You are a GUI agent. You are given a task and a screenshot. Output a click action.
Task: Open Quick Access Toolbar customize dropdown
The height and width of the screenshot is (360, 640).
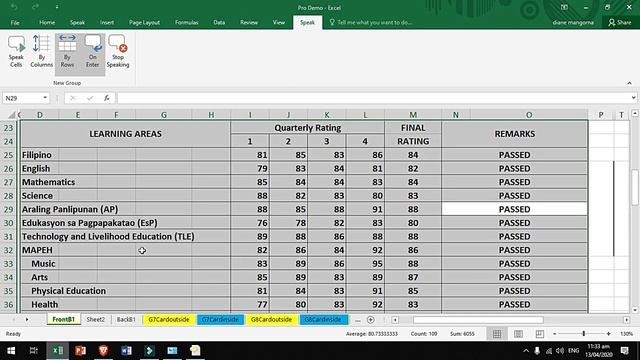coord(57,7)
